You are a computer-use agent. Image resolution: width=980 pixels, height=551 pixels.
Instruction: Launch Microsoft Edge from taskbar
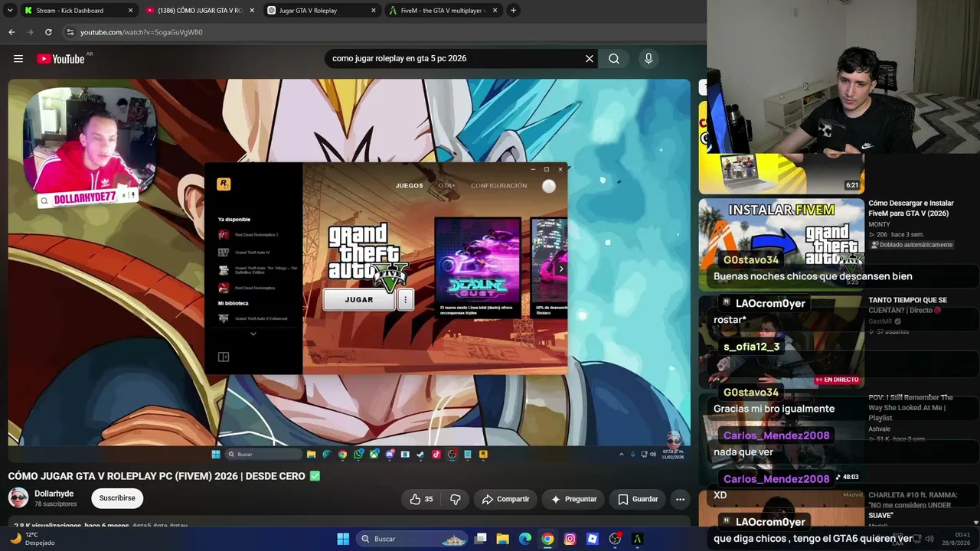click(525, 539)
